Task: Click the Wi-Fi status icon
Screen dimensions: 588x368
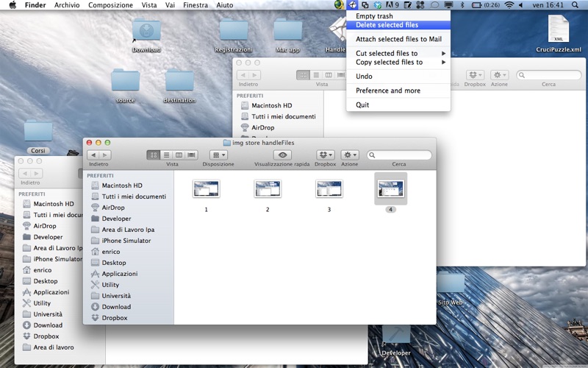Action: (x=509, y=5)
